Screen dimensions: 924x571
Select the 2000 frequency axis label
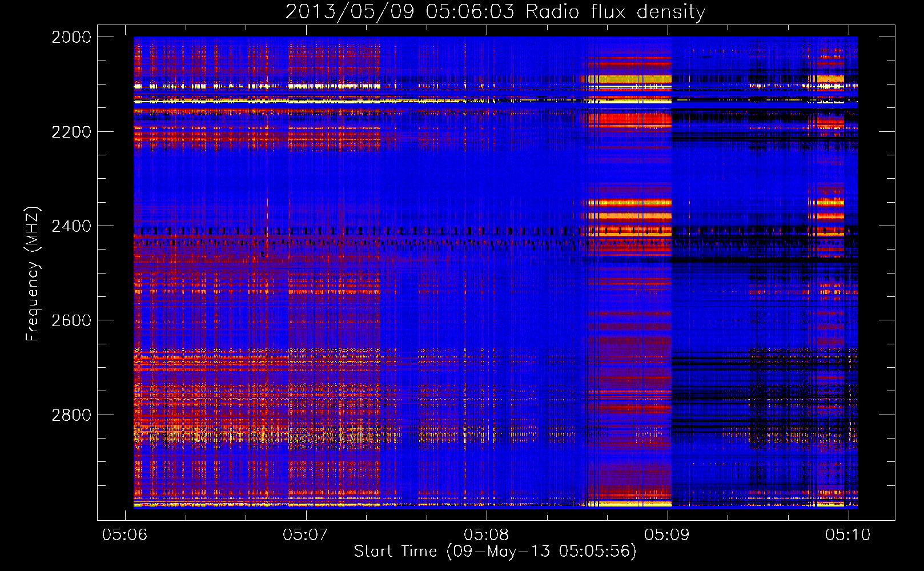[x=71, y=37]
